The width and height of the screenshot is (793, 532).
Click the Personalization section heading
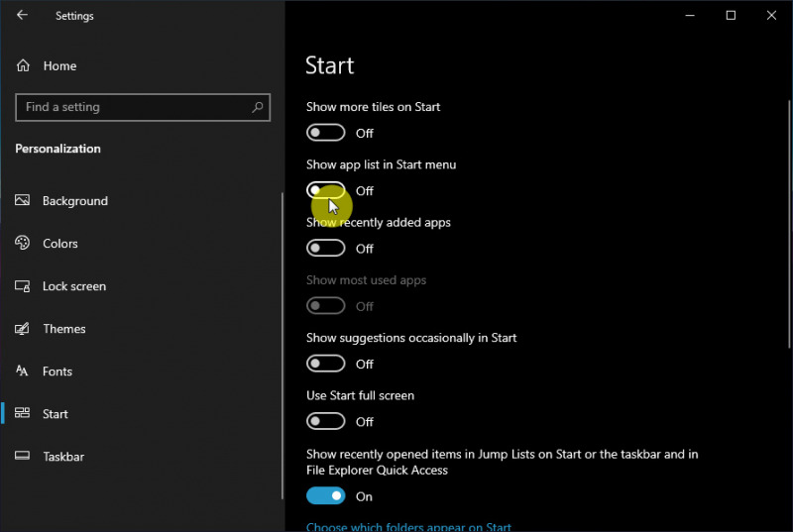click(57, 149)
